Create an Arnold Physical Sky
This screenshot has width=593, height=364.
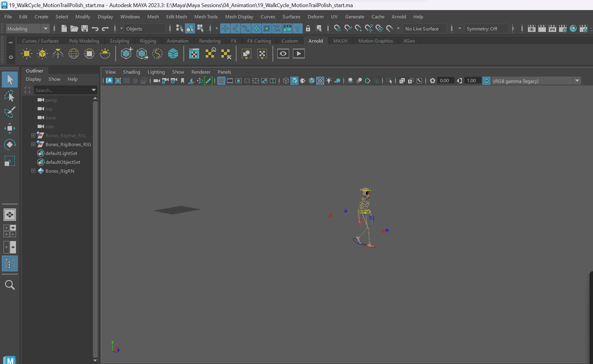pos(105,54)
